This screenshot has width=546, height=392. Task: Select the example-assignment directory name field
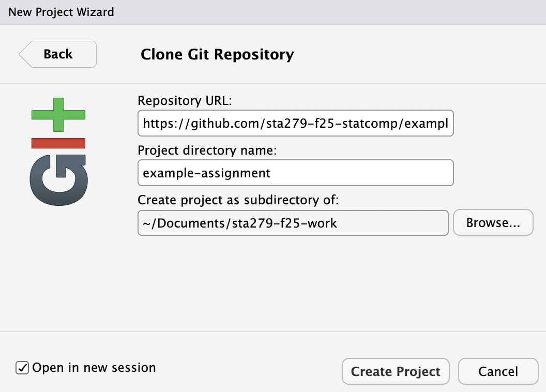(295, 173)
